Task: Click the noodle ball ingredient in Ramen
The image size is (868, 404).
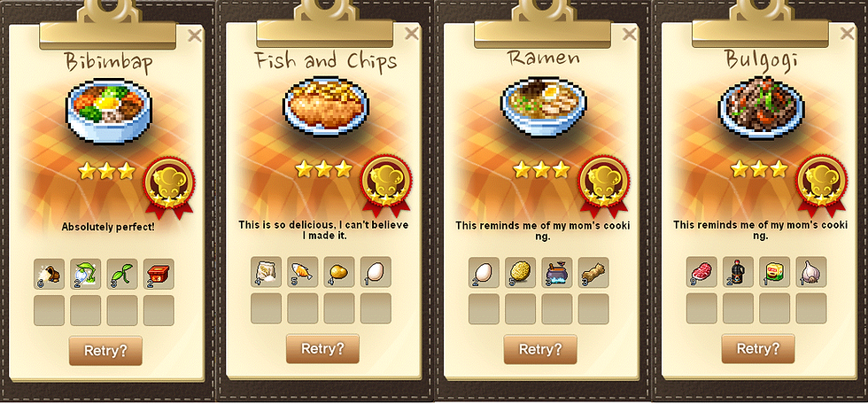Action: click(521, 272)
